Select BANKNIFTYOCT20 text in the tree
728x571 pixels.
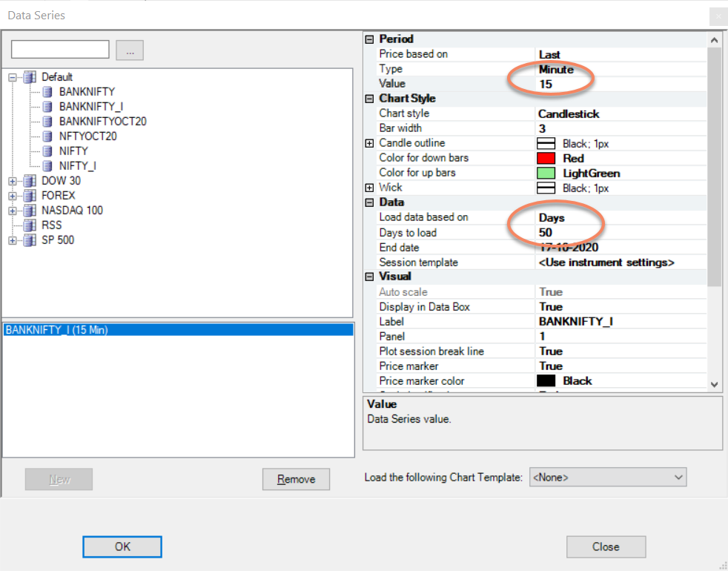click(x=102, y=122)
